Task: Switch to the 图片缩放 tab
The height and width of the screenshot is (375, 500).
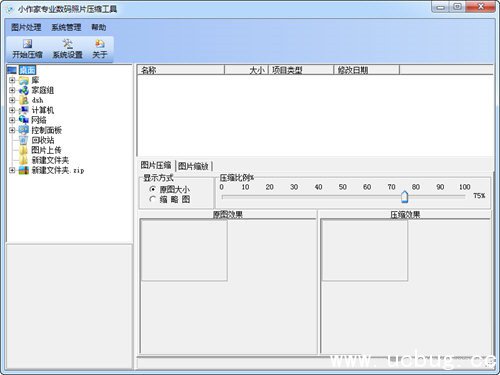Action: (x=193, y=166)
